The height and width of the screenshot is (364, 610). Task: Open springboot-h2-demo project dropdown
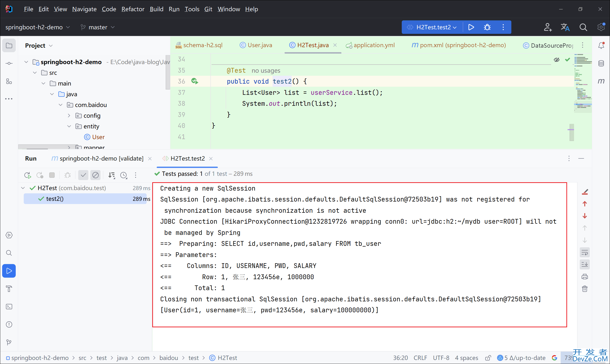pyautogui.click(x=37, y=27)
